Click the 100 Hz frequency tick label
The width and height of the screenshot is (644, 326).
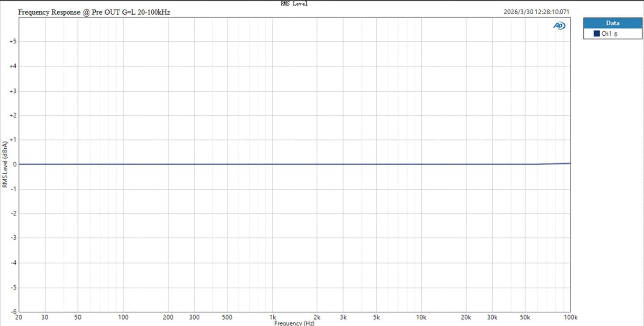tap(123, 318)
